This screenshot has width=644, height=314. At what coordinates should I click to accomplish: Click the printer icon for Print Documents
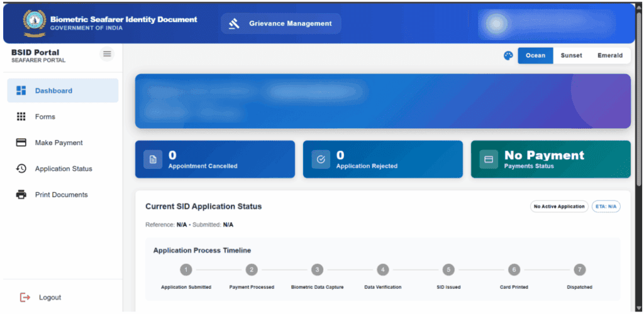[x=21, y=195]
